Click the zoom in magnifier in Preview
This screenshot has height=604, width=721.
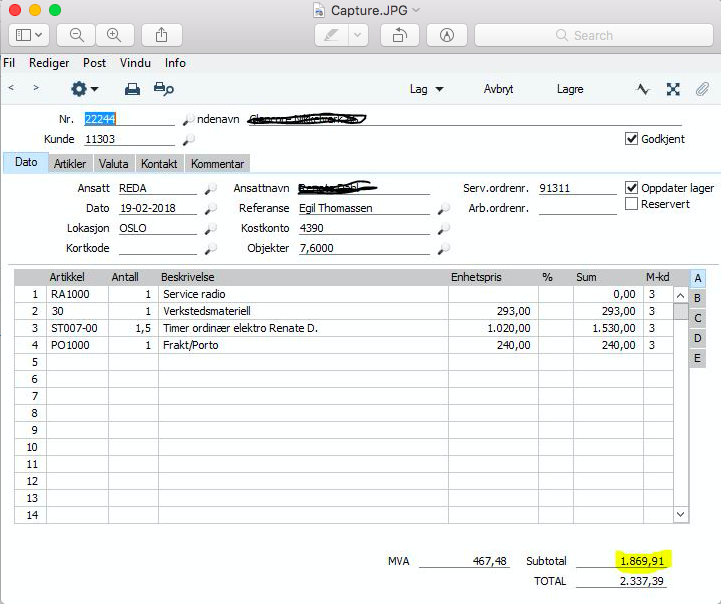[114, 35]
